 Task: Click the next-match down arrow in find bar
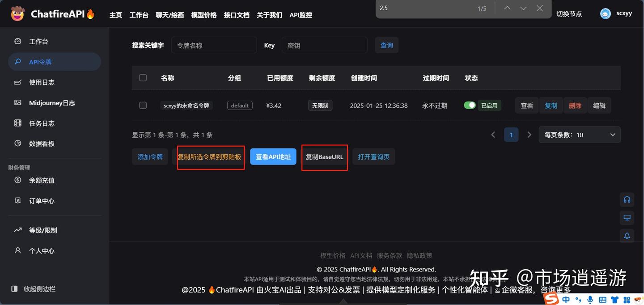[x=523, y=8]
